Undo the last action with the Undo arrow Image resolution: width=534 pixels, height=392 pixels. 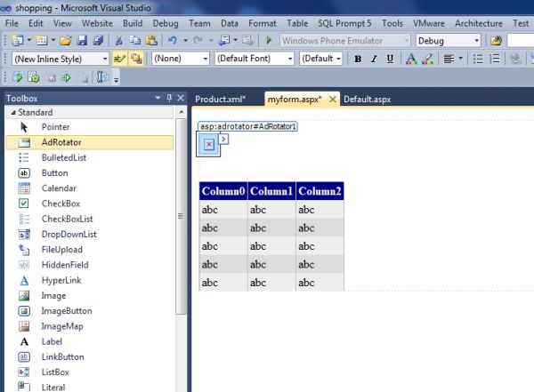[173, 41]
